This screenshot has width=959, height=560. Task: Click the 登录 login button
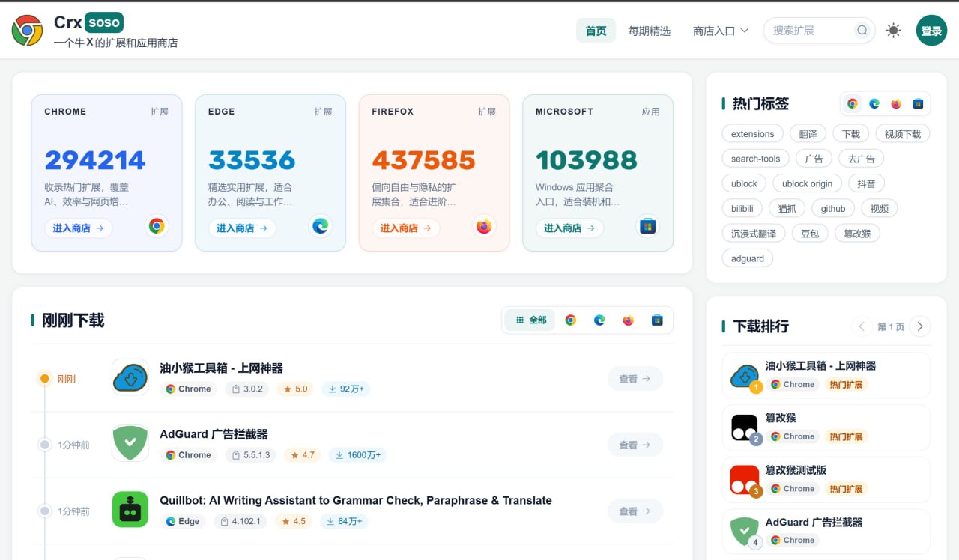pyautogui.click(x=931, y=31)
